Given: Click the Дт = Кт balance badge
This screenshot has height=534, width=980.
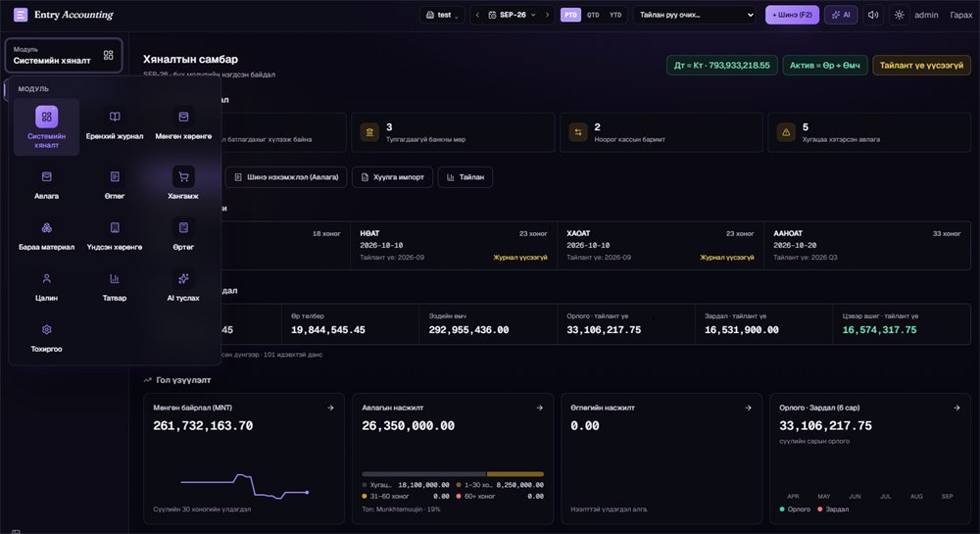Looking at the screenshot, I should click(722, 65).
